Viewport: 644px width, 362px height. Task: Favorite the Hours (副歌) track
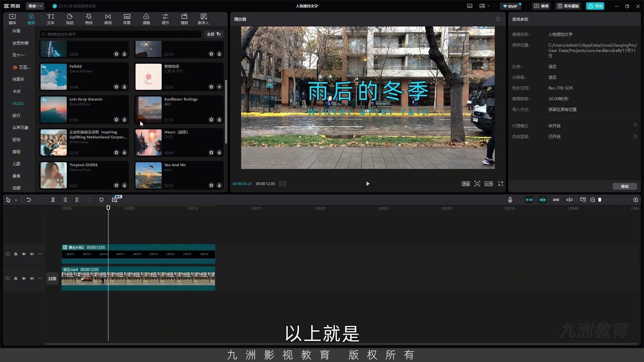pyautogui.click(x=211, y=153)
